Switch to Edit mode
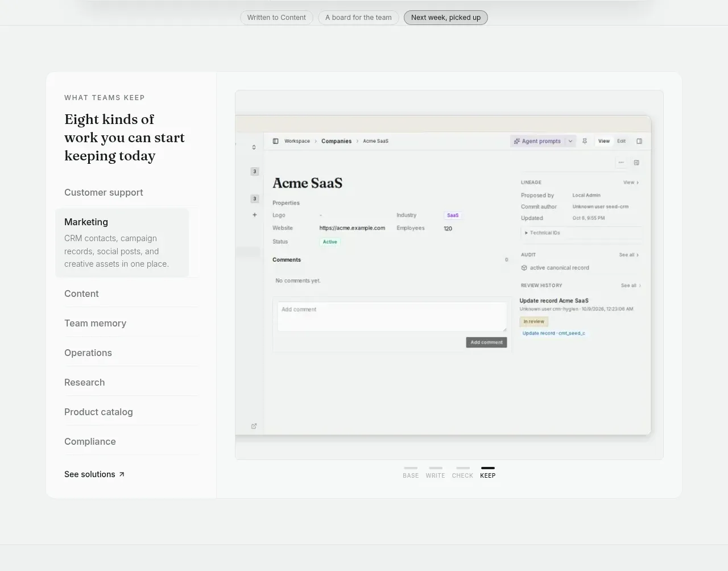 click(x=621, y=141)
